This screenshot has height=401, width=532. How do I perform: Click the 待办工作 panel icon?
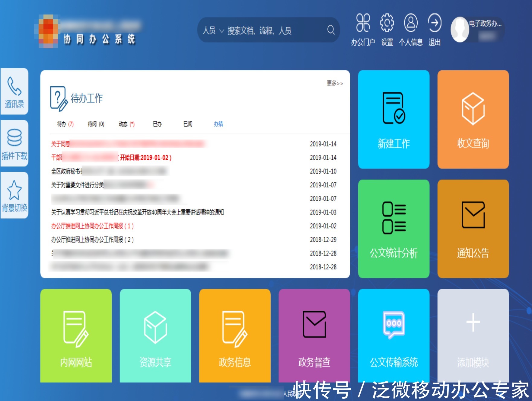coord(59,99)
